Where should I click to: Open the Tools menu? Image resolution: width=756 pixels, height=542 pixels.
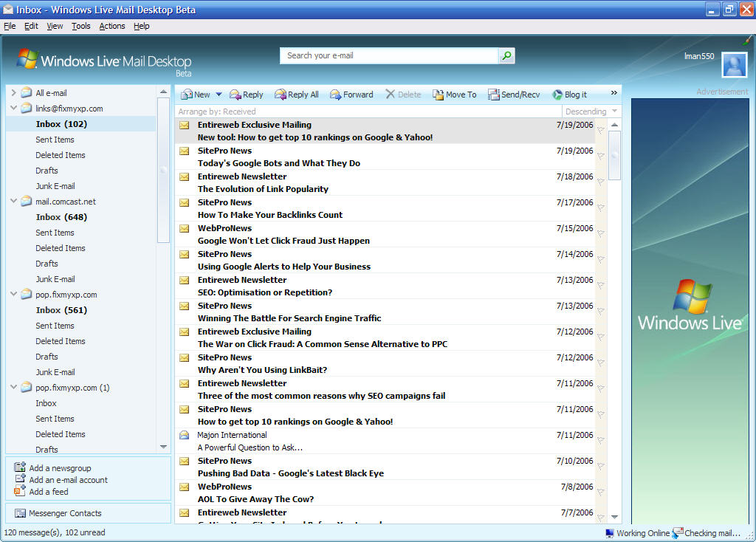[x=81, y=26]
